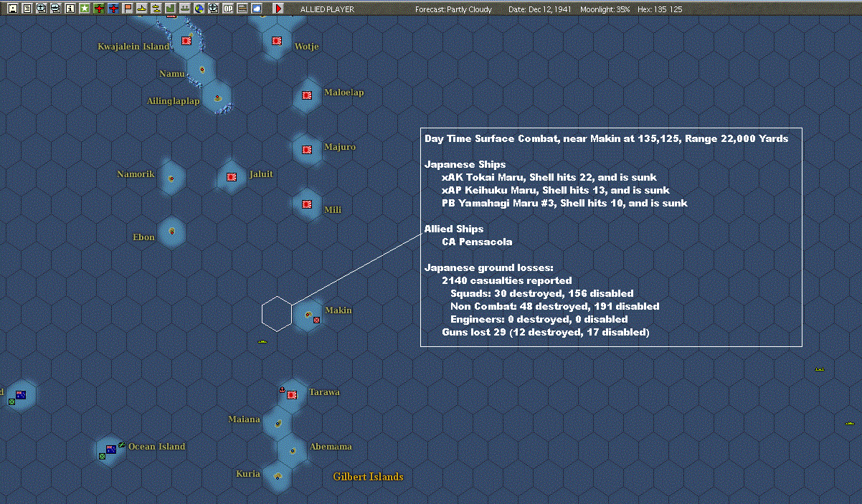Click the anchor port icon at Tarawa
The image size is (862, 504).
coord(283,391)
